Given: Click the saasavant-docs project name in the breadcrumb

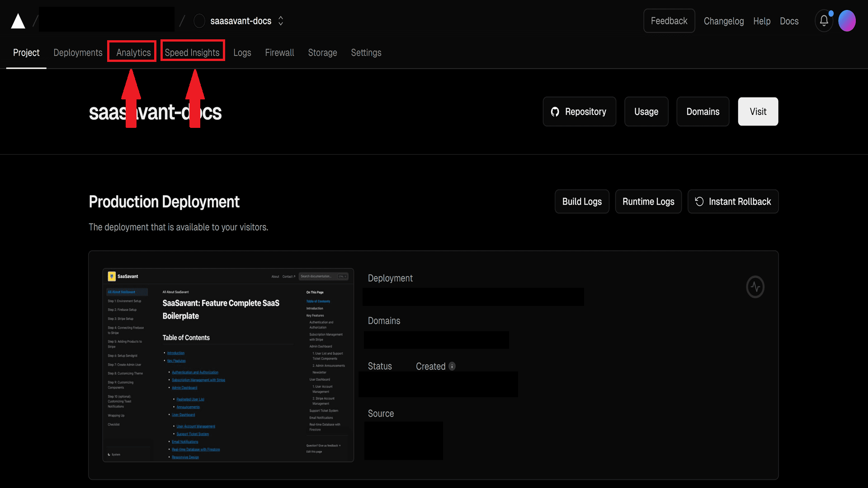Looking at the screenshot, I should [241, 21].
